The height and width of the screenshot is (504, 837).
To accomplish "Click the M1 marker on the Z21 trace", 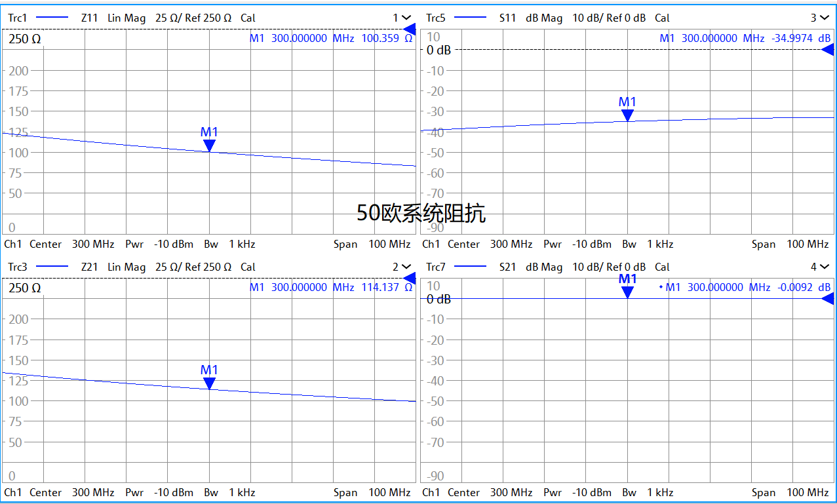I will pyautogui.click(x=209, y=383).
